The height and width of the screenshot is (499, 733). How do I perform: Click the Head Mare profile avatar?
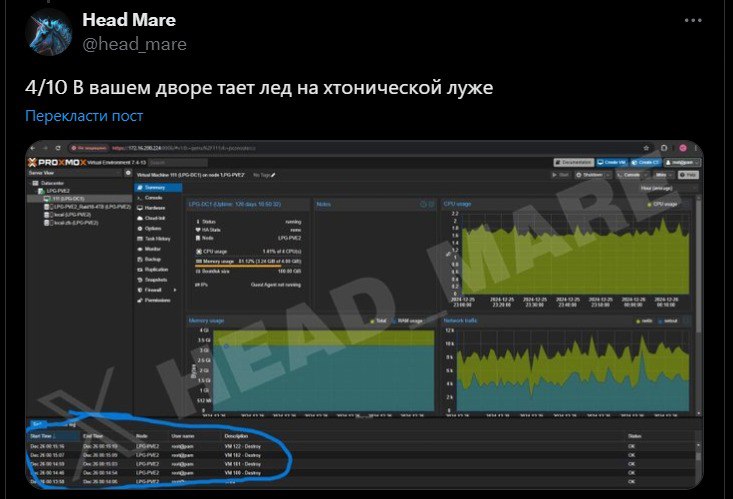(46, 32)
